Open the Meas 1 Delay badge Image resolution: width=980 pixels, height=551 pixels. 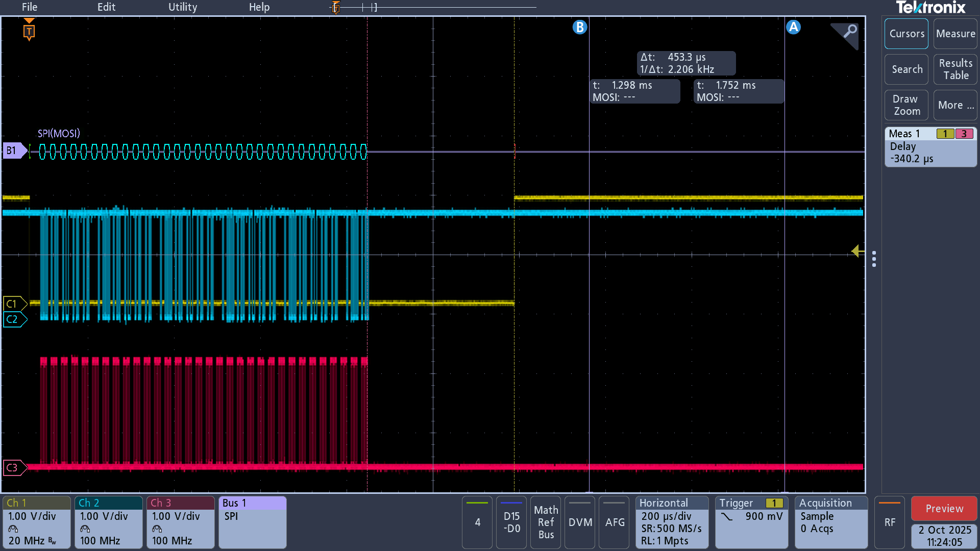pyautogui.click(x=930, y=147)
